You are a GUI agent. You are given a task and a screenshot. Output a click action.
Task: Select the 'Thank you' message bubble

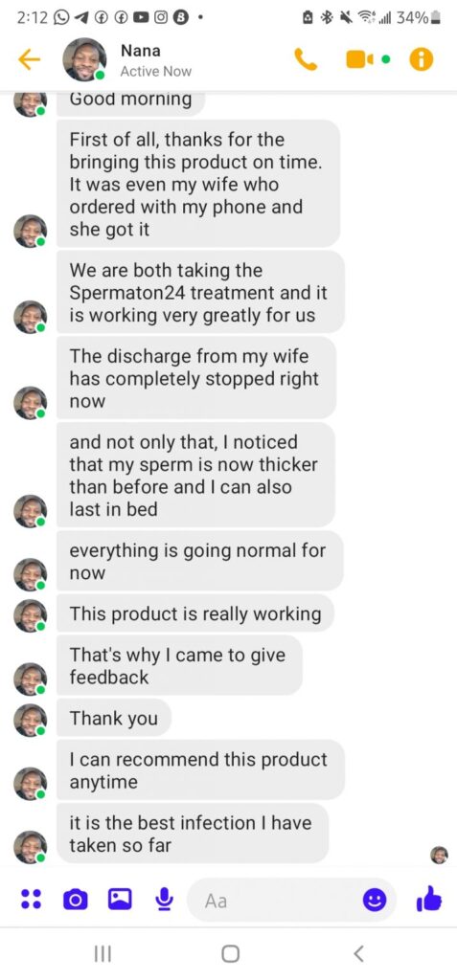coord(114,718)
